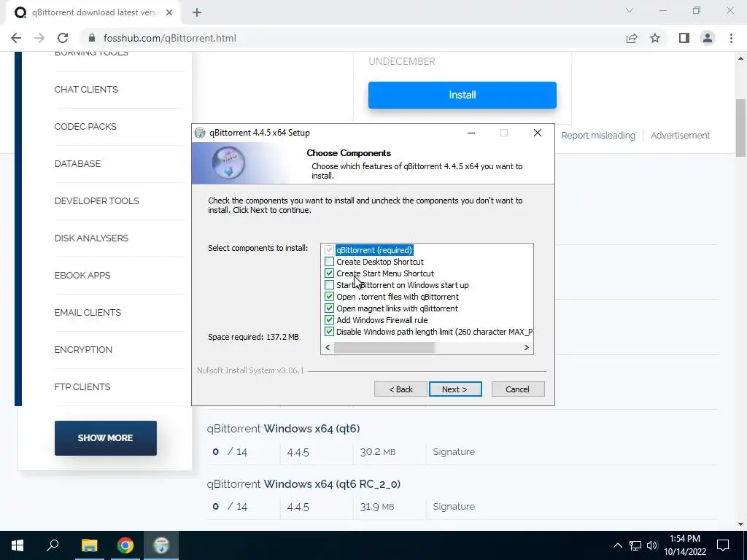Click Advertisement link
This screenshot has width=747, height=560.
(x=681, y=135)
